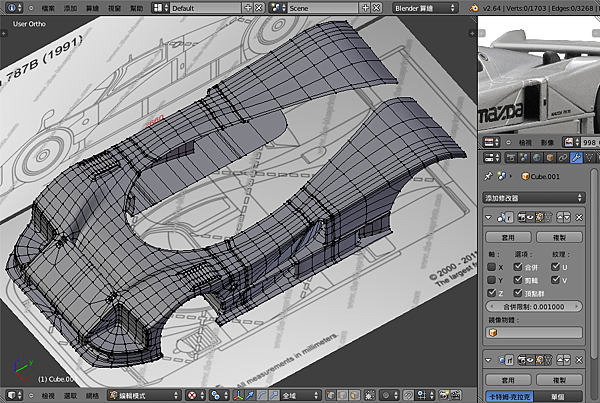The width and height of the screenshot is (600, 403).
Task: Open the Render properties camera tab
Action: click(511, 157)
